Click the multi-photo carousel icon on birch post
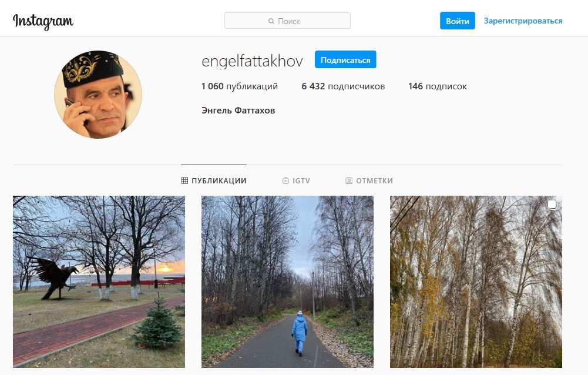The height and width of the screenshot is (375, 588). click(552, 205)
